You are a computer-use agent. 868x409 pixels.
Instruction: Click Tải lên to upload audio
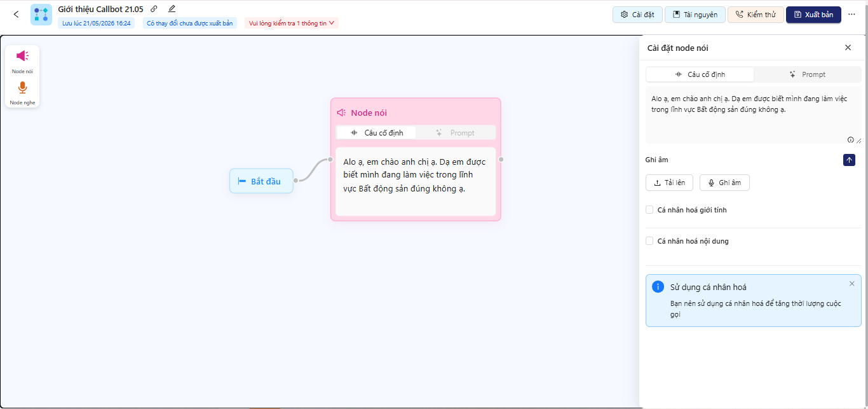pyautogui.click(x=669, y=183)
